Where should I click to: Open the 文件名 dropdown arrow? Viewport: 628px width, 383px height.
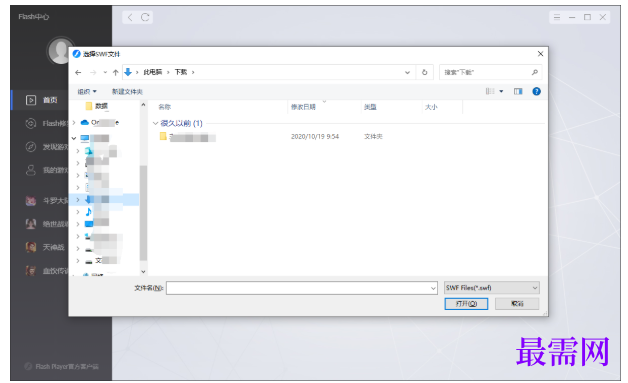(x=433, y=288)
